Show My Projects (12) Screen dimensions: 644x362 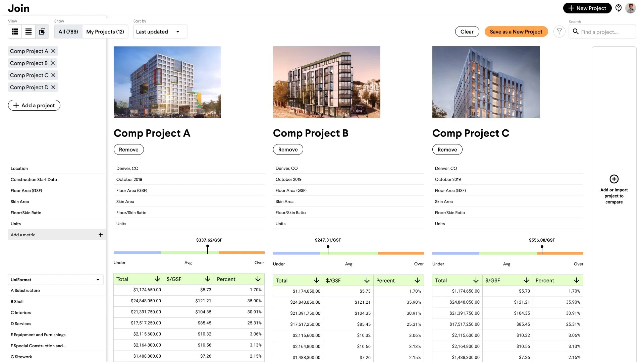point(105,32)
